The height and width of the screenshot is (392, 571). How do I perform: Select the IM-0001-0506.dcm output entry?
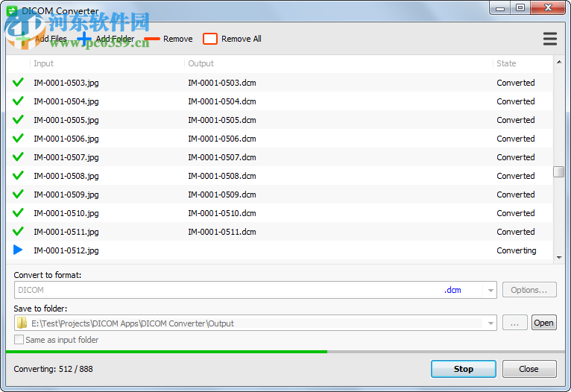pyautogui.click(x=222, y=139)
